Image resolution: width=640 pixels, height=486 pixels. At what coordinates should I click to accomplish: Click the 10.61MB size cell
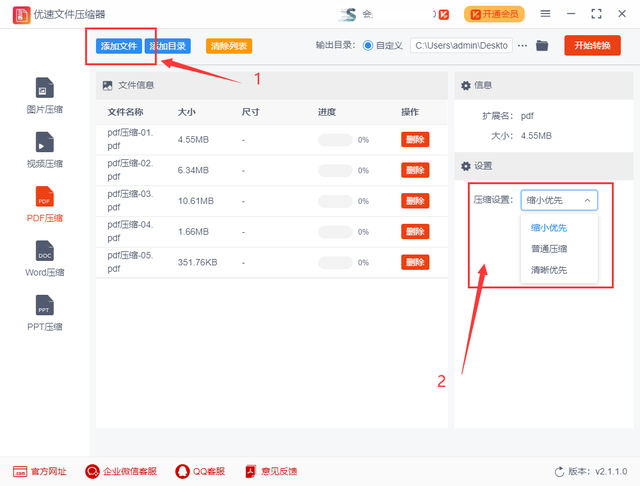coord(196,201)
